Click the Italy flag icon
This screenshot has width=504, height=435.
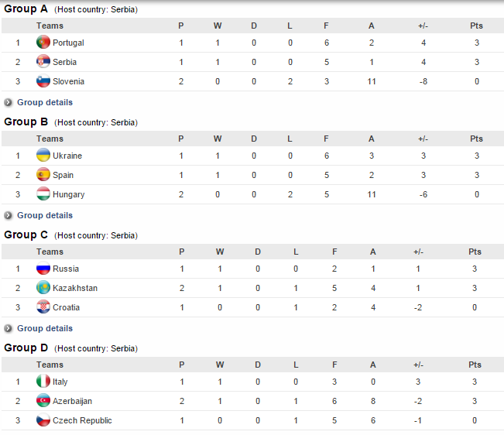click(43, 382)
